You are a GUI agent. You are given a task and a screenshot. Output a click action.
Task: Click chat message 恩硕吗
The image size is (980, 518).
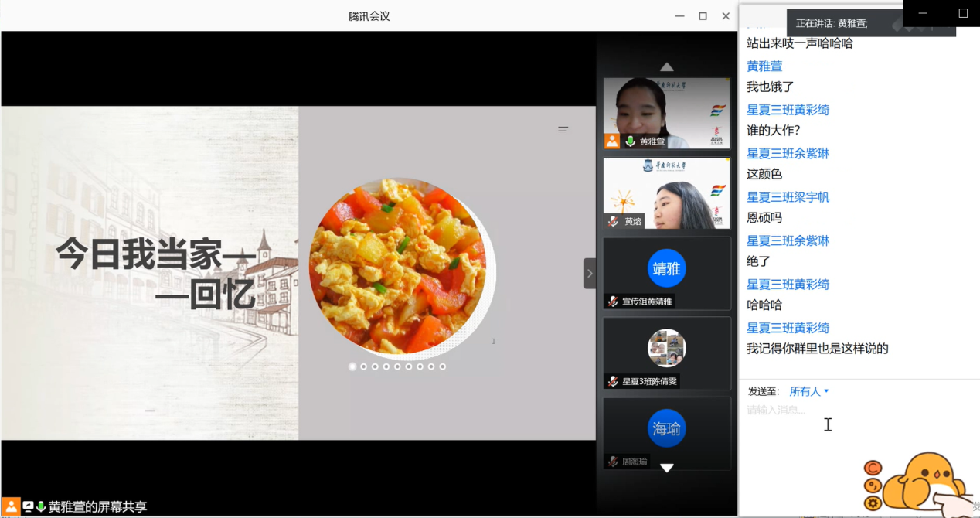click(x=764, y=218)
